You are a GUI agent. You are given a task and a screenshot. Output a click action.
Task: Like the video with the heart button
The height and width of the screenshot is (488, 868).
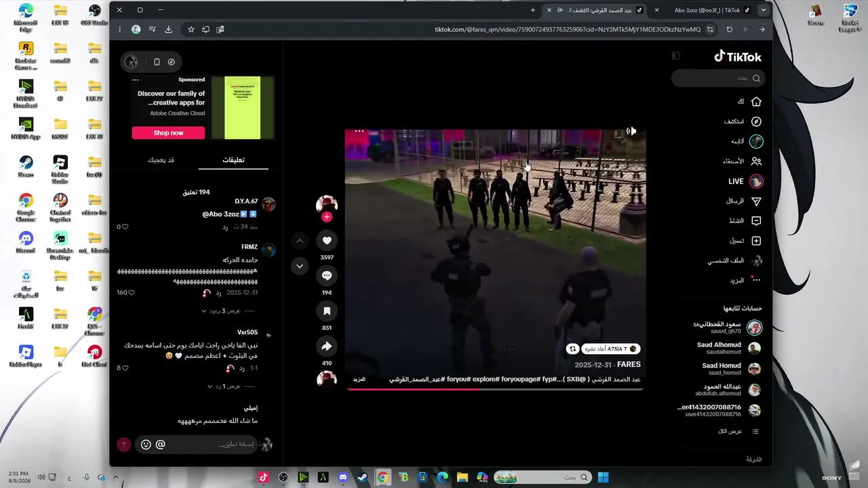point(327,240)
